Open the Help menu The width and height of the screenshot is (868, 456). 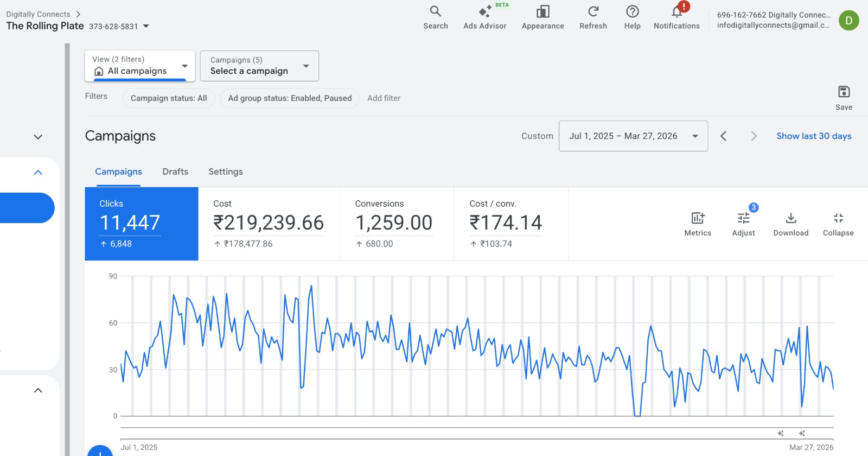[x=632, y=17]
